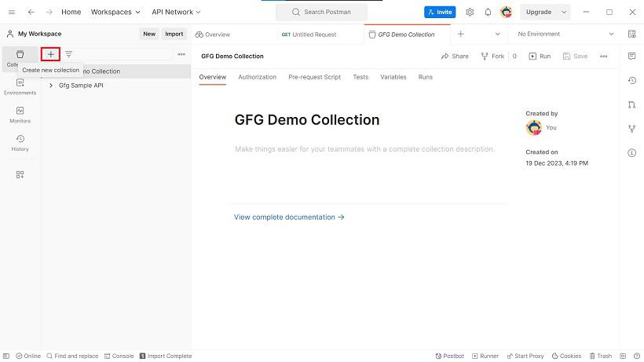Image resolution: width=644 pixels, height=362 pixels.
Task: Click the Home link
Action: [x=71, y=12]
